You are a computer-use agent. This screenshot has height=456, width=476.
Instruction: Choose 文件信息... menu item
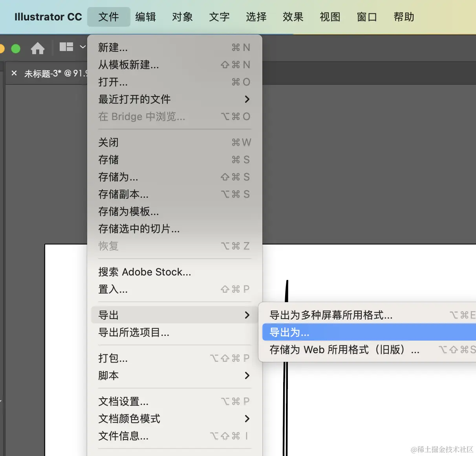pyautogui.click(x=174, y=436)
